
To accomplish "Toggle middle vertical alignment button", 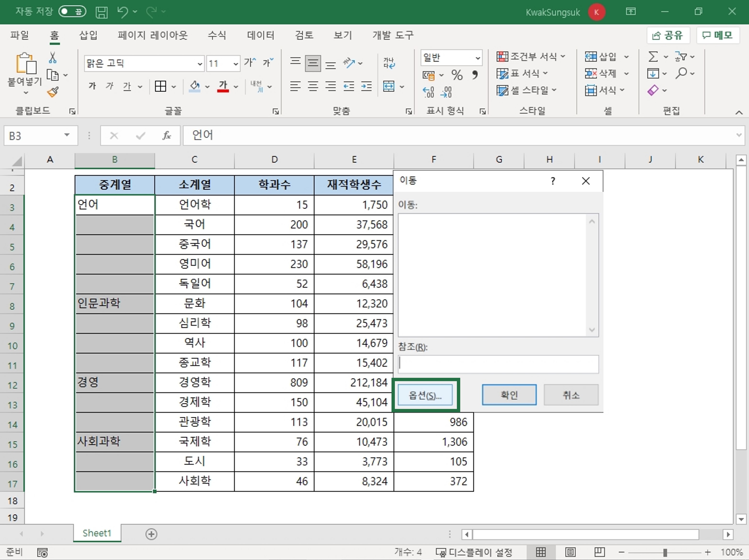I will click(313, 63).
